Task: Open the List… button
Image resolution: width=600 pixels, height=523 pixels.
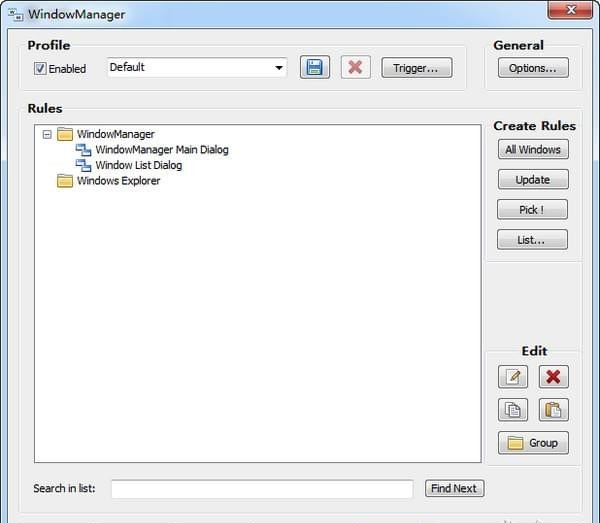Action: coord(532,240)
